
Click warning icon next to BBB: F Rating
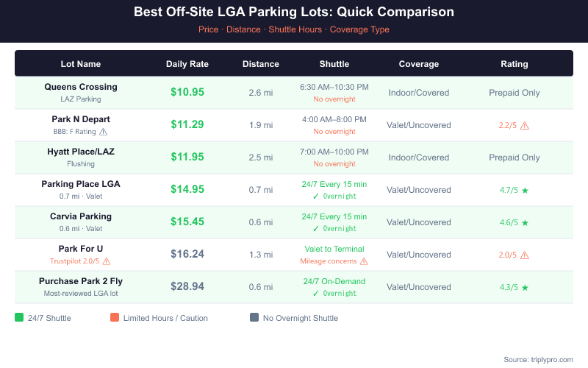point(103,132)
